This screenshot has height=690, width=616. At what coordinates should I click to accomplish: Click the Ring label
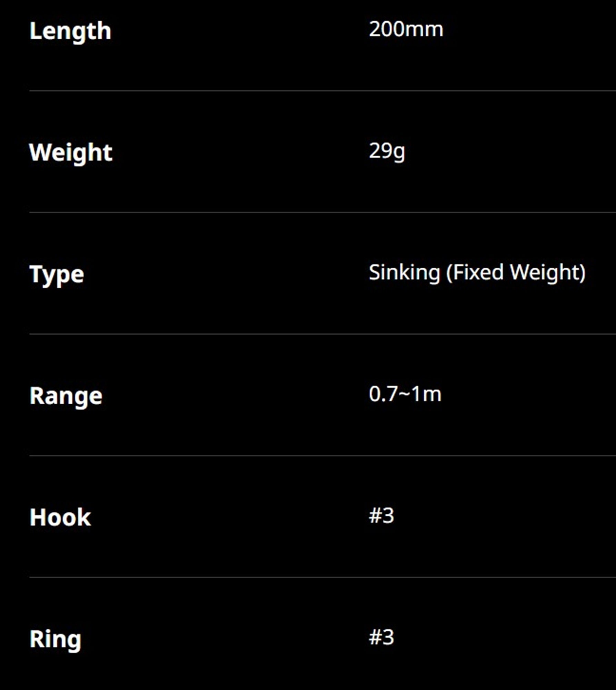55,640
